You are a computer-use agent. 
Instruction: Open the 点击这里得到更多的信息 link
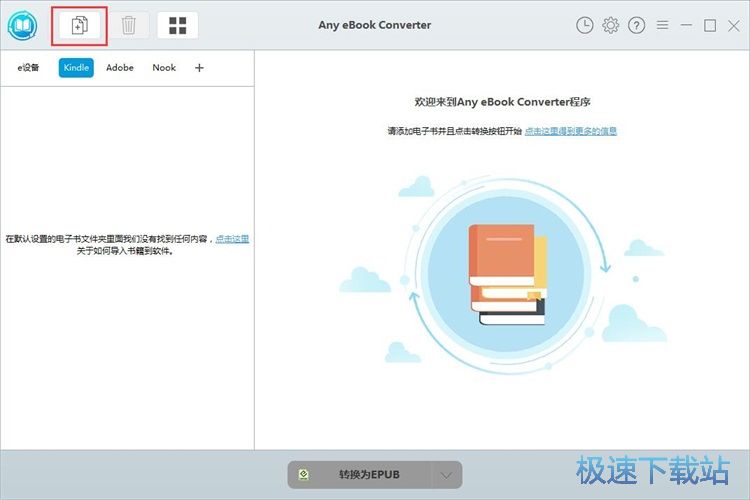tap(571, 131)
